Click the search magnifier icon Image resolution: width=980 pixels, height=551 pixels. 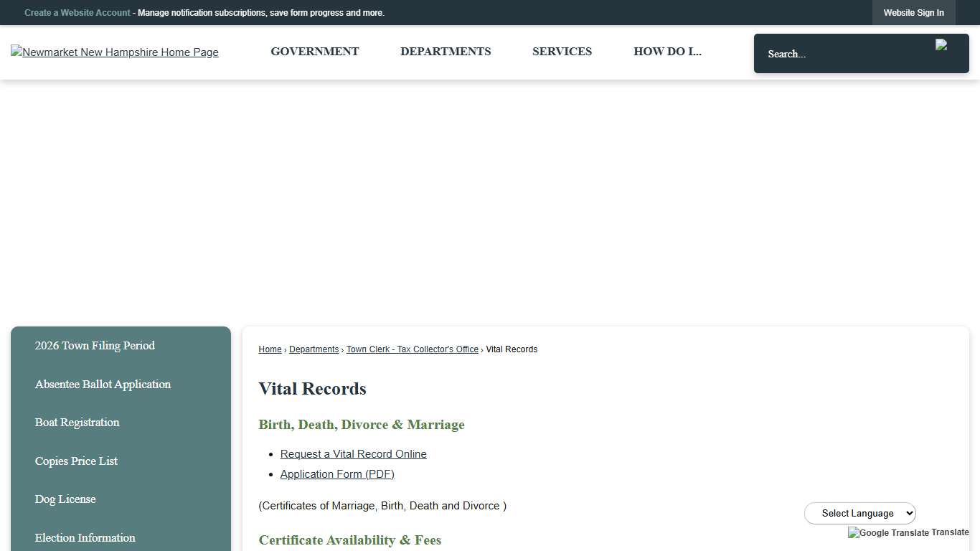[941, 45]
